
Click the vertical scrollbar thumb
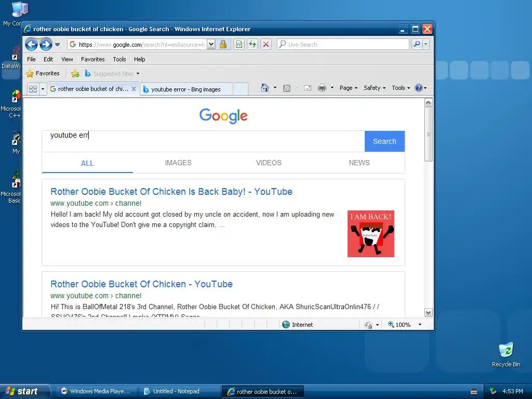pos(429,135)
